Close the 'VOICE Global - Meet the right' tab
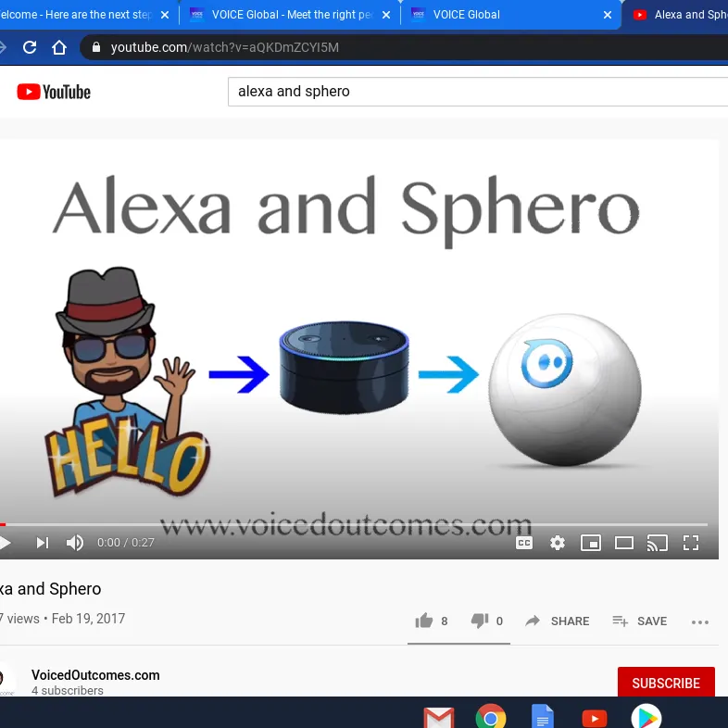 click(x=386, y=15)
